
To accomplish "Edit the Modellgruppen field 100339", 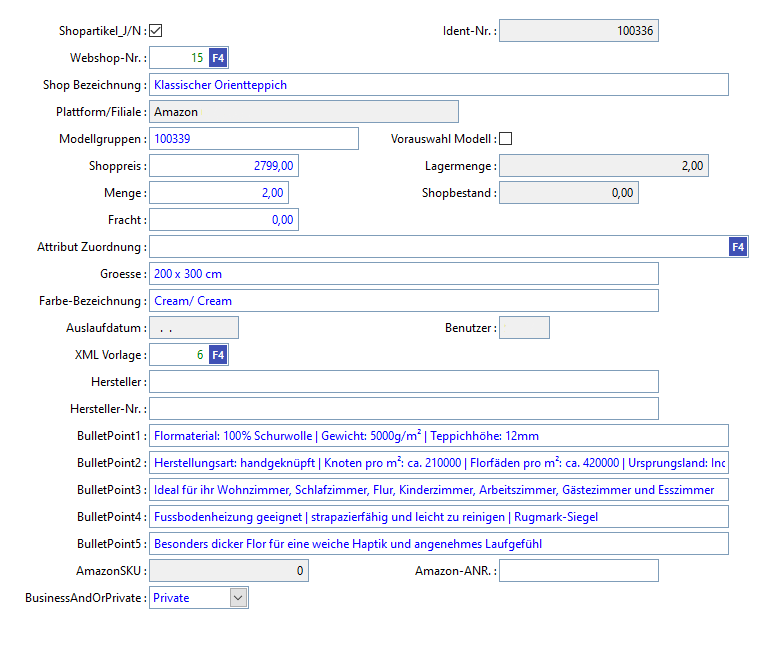I will point(254,139).
